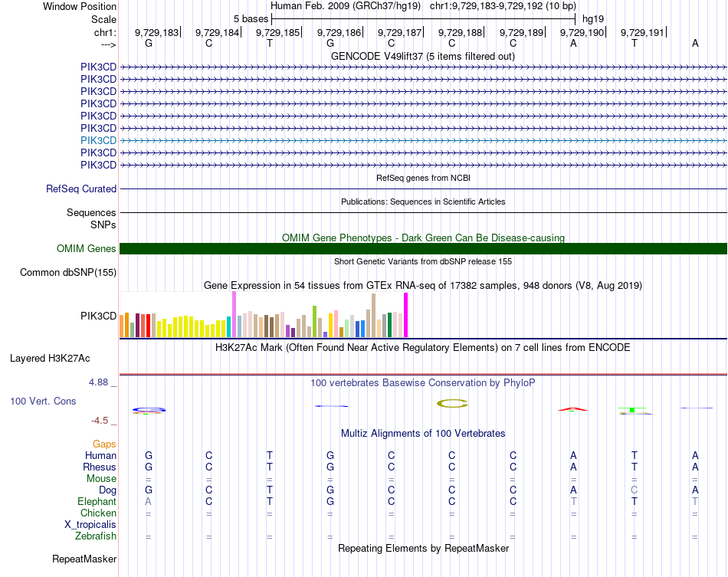This screenshot has height=577, width=728.
Task: Click the Dog row's faded C base
Action: click(x=635, y=490)
